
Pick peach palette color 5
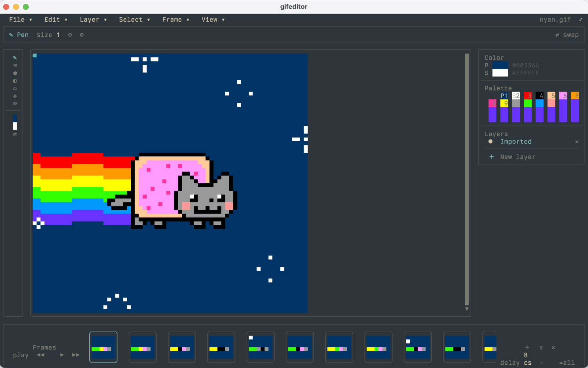click(551, 96)
